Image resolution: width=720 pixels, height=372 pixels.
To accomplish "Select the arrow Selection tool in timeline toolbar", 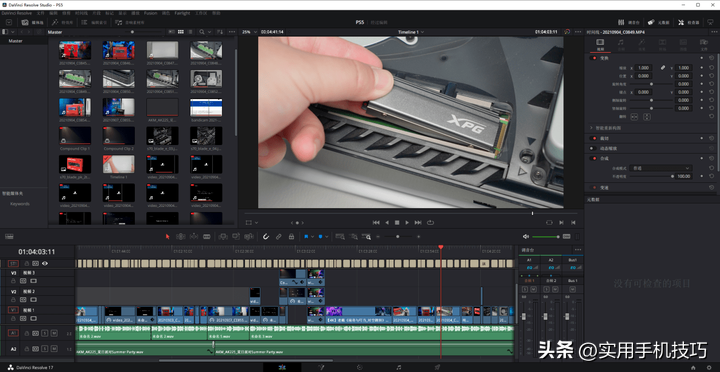I will [x=168, y=237].
